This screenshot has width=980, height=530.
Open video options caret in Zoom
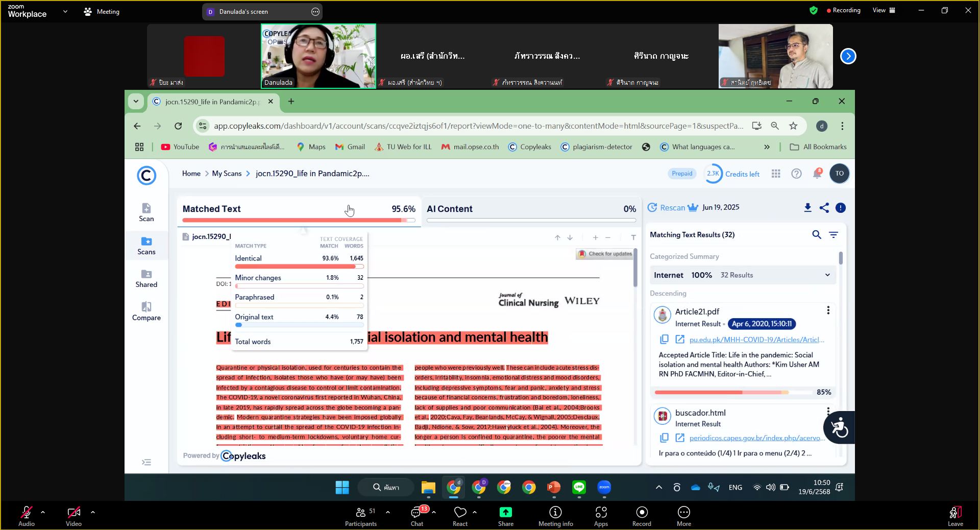point(92,512)
